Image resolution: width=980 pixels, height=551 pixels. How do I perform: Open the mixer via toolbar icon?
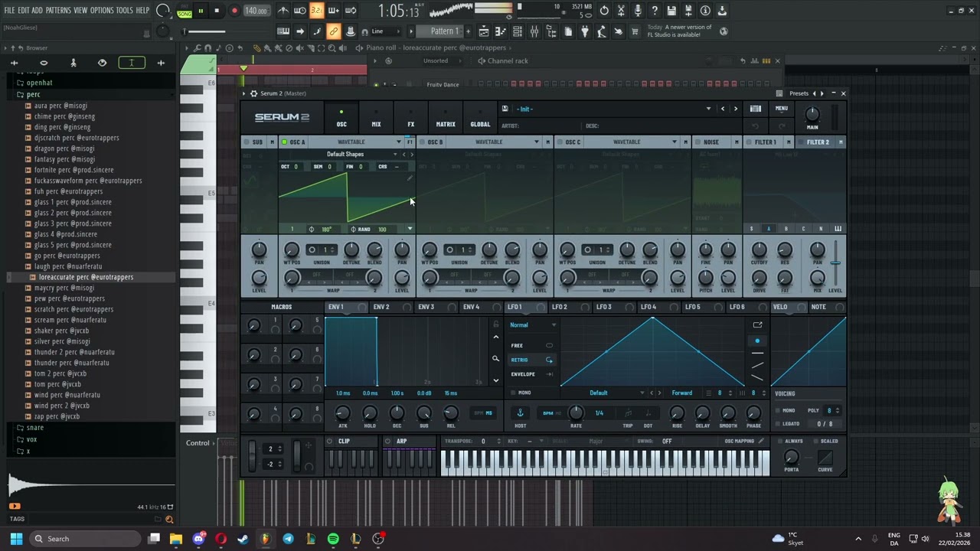coord(534,31)
